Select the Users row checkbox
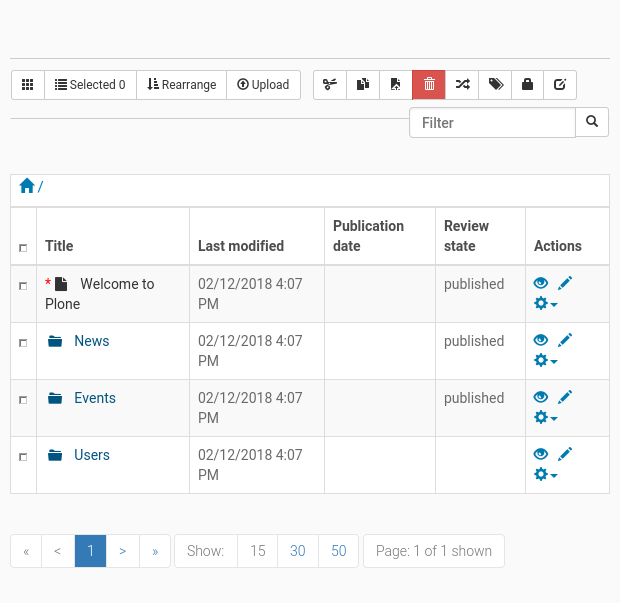 (23, 457)
